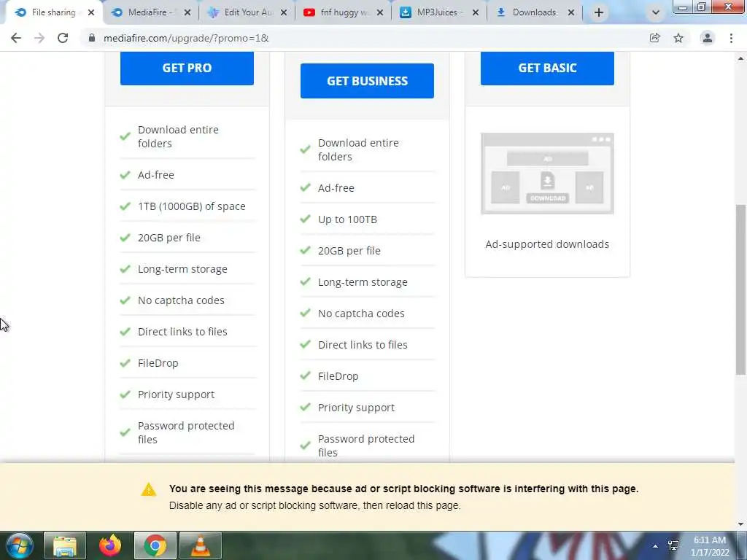The width and height of the screenshot is (747, 560).
Task: Click the GET BUSINESS button
Action: pyautogui.click(x=367, y=81)
